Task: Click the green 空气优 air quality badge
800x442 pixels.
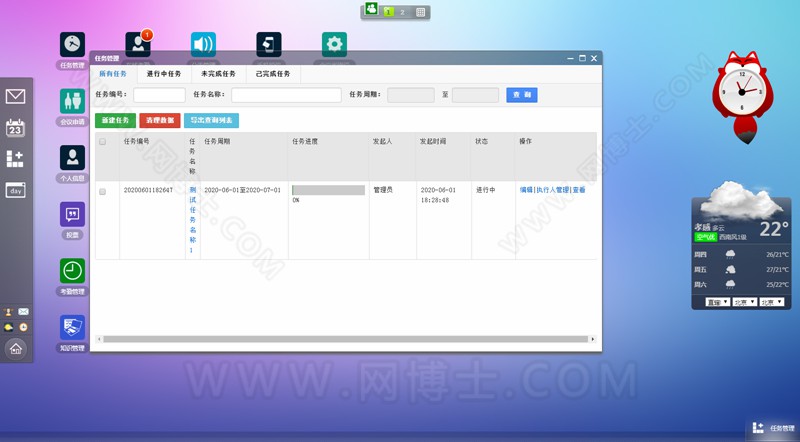Action: [706, 237]
